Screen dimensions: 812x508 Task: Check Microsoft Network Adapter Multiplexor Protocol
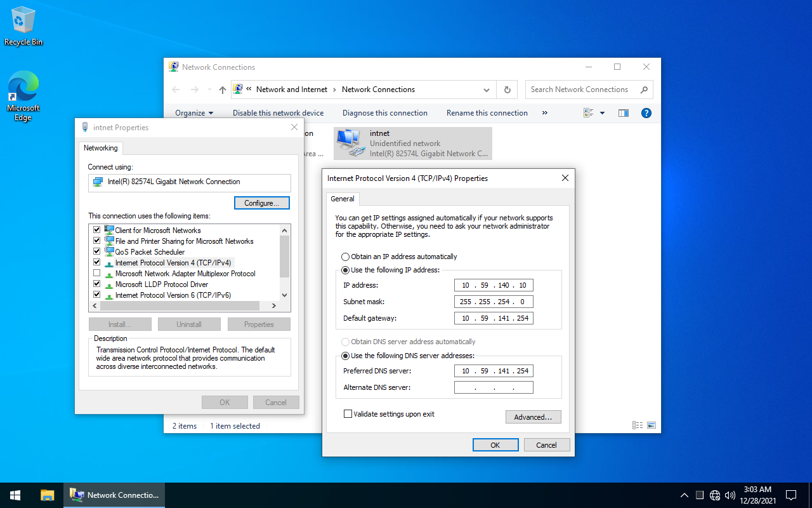(x=97, y=274)
